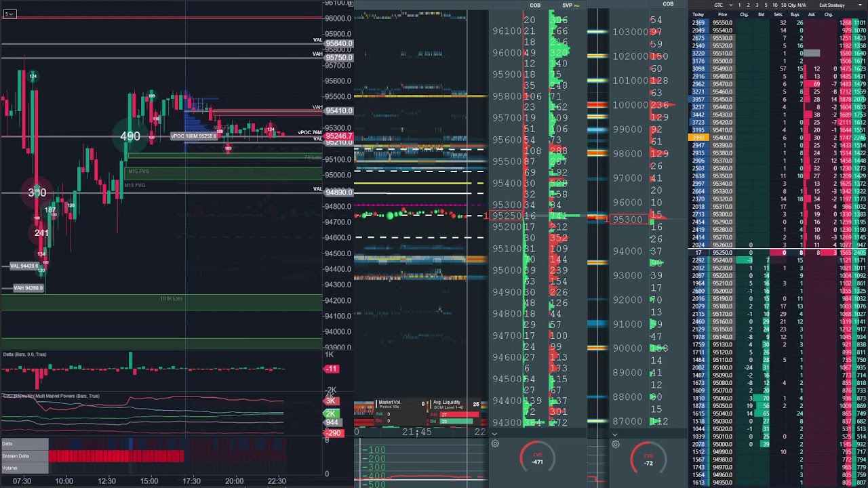
Task: Click the 944 market powers value tag
Action: (x=332, y=422)
